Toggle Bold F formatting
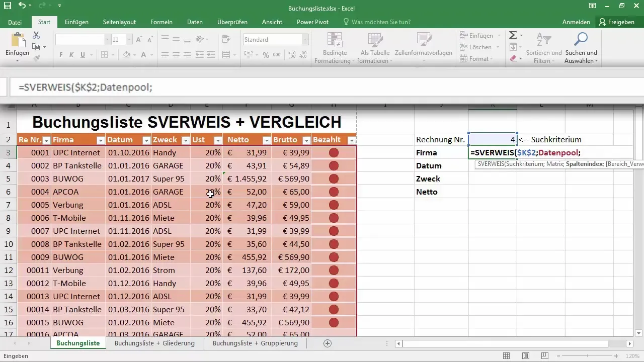 (x=60, y=55)
